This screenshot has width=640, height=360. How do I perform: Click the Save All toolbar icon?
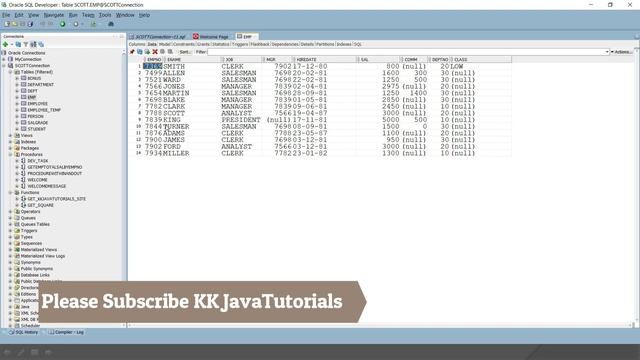click(30, 24)
